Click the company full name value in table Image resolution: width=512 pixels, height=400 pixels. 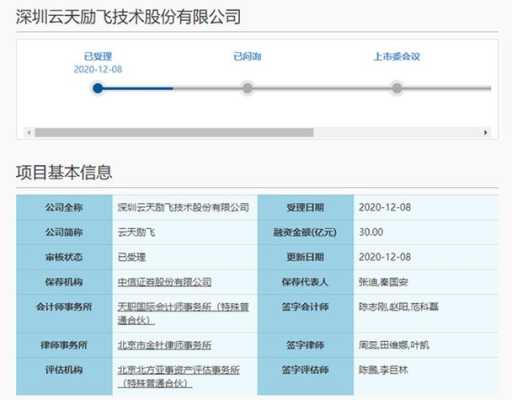pyautogui.click(x=183, y=207)
